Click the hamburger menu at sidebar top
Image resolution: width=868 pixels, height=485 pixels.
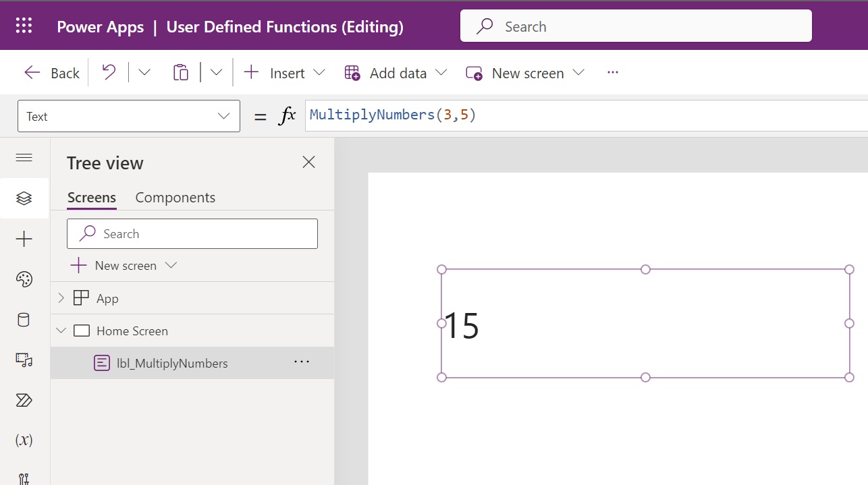[x=24, y=157]
